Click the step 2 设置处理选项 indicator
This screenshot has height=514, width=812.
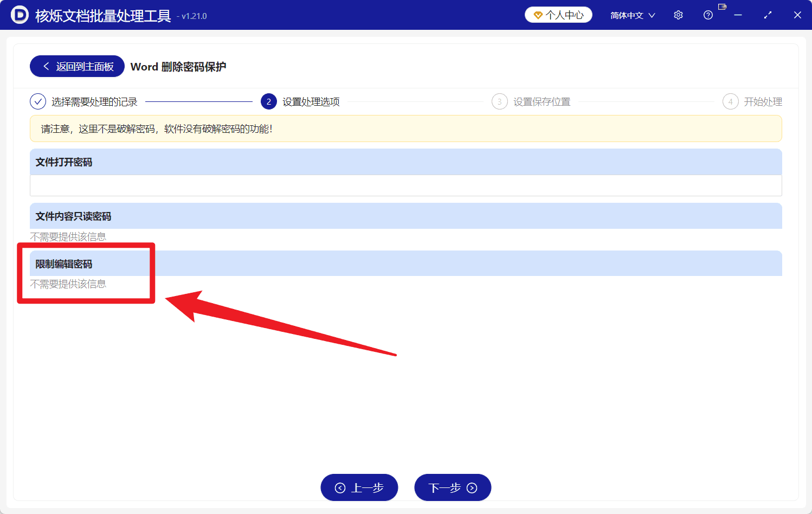point(268,101)
